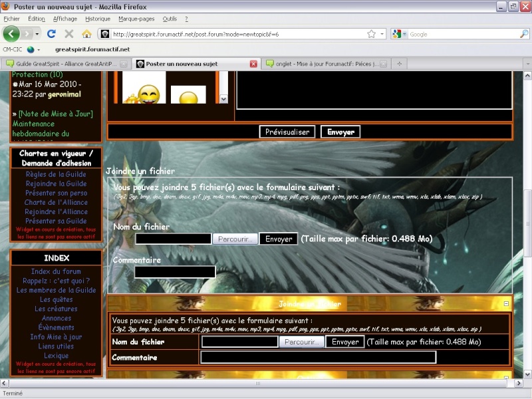The height and width of the screenshot is (399, 532).
Task: Switch to the 'onglet - Mise à jour Forumactif' tab
Action: (x=326, y=64)
